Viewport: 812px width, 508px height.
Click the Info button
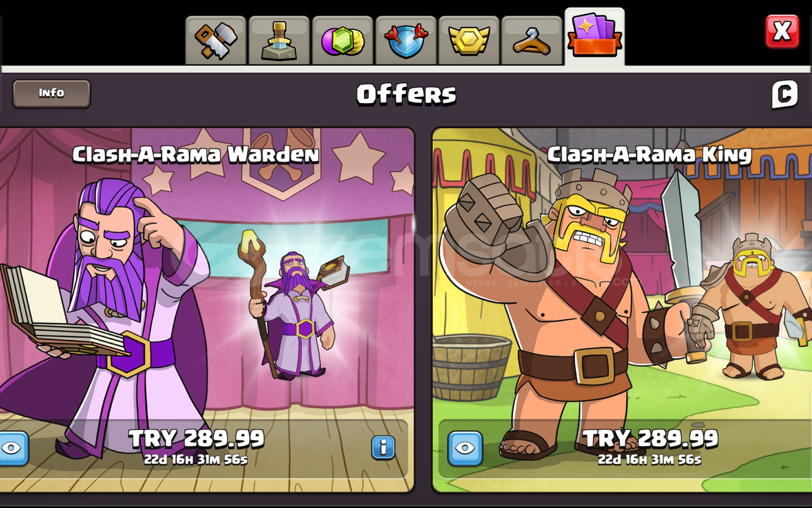pos(51,93)
